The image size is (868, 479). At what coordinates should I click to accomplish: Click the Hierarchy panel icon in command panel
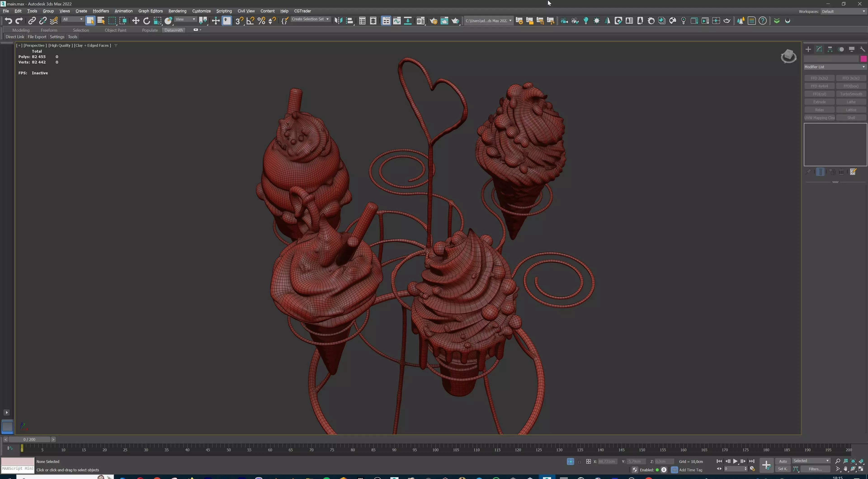830,49
